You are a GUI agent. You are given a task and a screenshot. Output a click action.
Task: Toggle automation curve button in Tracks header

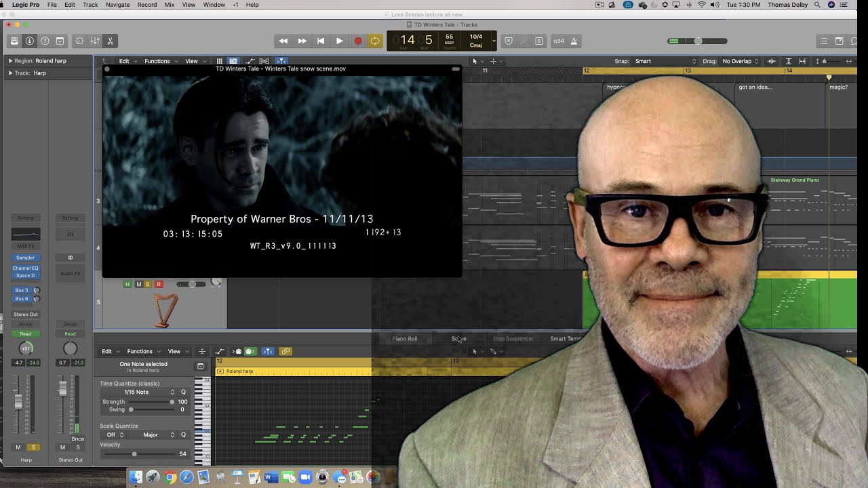click(250, 61)
